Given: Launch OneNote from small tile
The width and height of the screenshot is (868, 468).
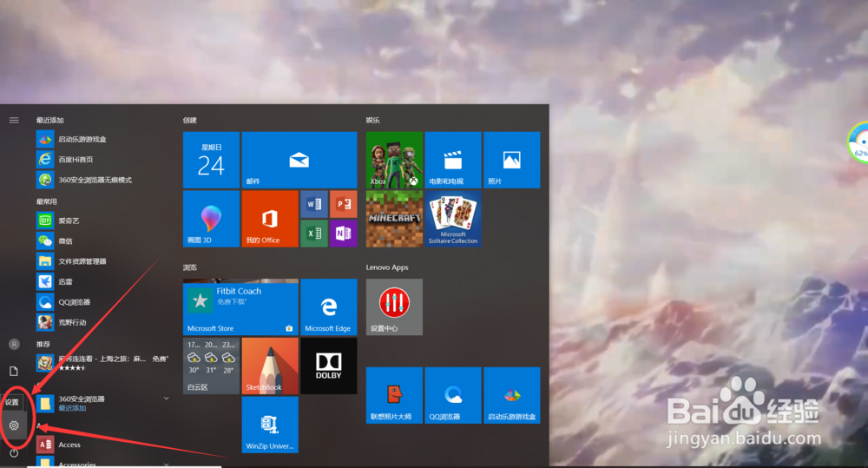Looking at the screenshot, I should pyautogui.click(x=343, y=234).
